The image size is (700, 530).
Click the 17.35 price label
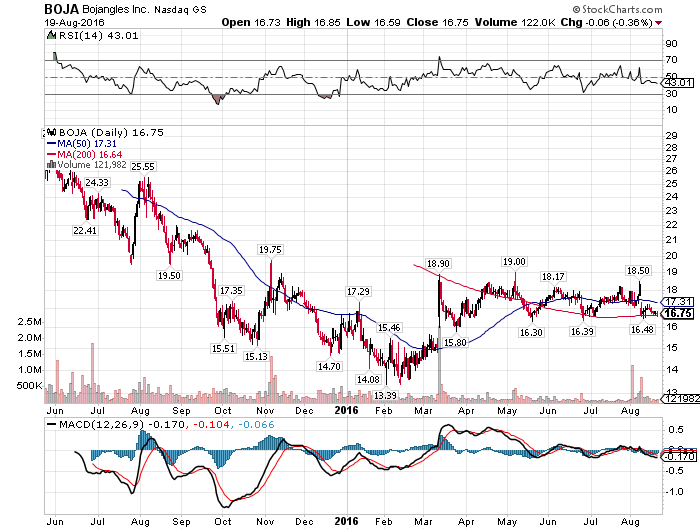coord(231,291)
